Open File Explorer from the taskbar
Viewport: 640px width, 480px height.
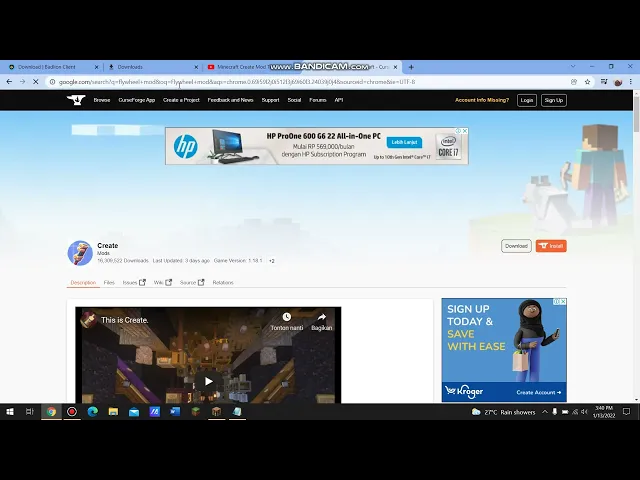click(113, 412)
